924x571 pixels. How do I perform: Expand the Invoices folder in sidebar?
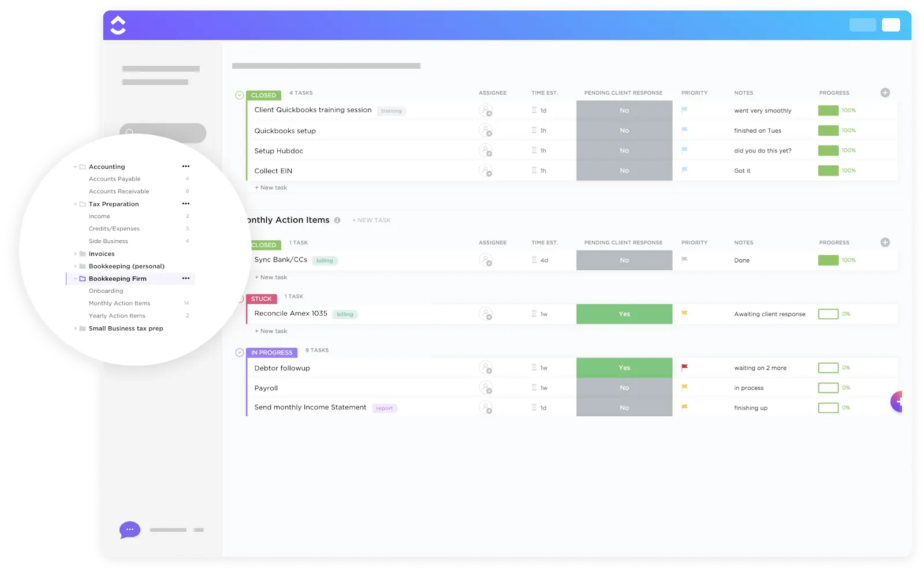75,253
